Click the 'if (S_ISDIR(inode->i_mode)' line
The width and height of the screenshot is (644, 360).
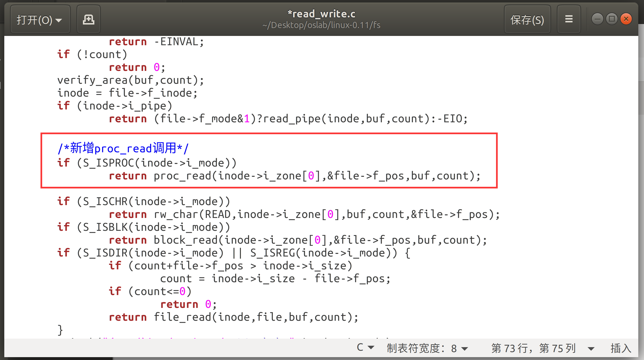click(234, 253)
